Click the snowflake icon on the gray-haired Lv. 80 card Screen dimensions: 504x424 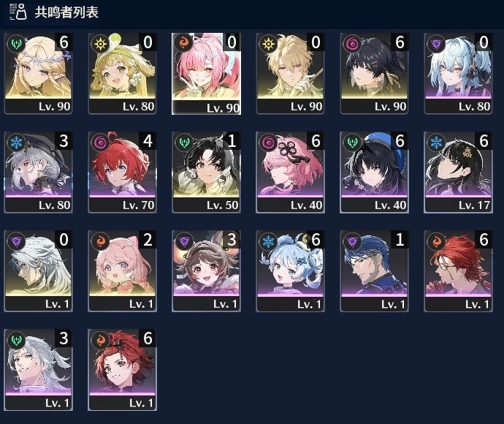[x=16, y=143]
